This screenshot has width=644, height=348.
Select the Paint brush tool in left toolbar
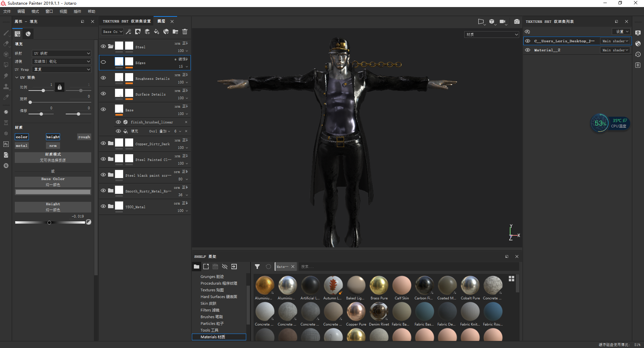tap(6, 33)
